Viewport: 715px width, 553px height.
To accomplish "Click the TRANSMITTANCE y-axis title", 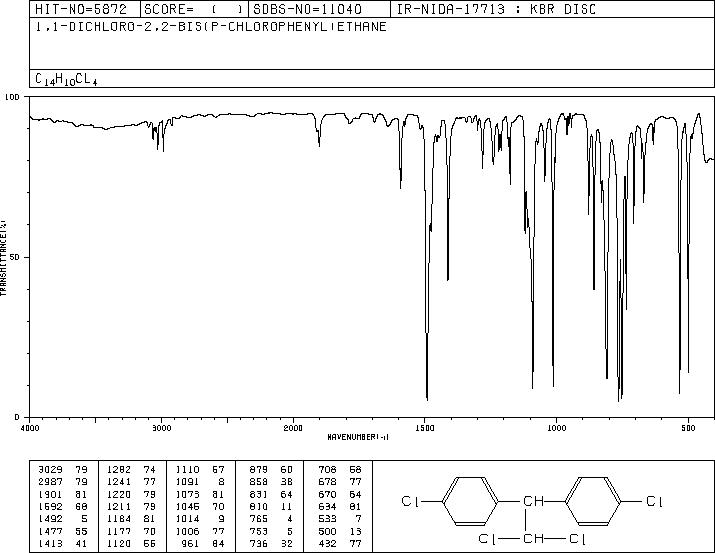I will pyautogui.click(x=4, y=257).
